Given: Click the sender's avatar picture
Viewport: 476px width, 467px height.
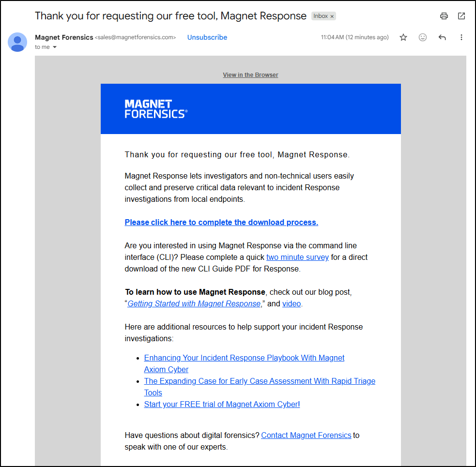Looking at the screenshot, I should [x=17, y=42].
